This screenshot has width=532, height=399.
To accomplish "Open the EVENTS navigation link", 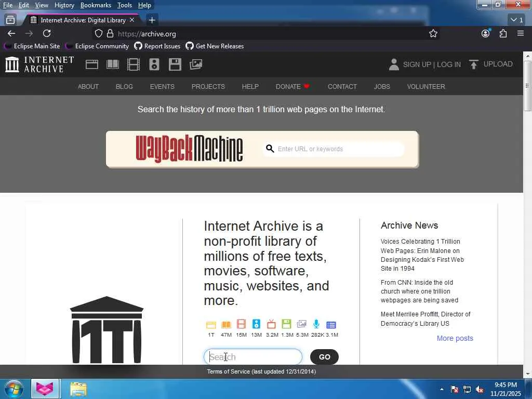I will 162,87.
